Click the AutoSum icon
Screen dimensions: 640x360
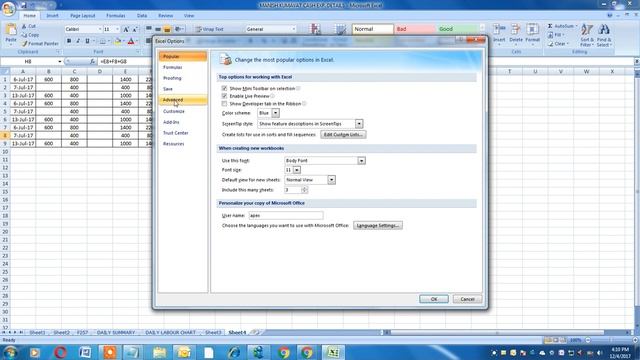pos(550,26)
